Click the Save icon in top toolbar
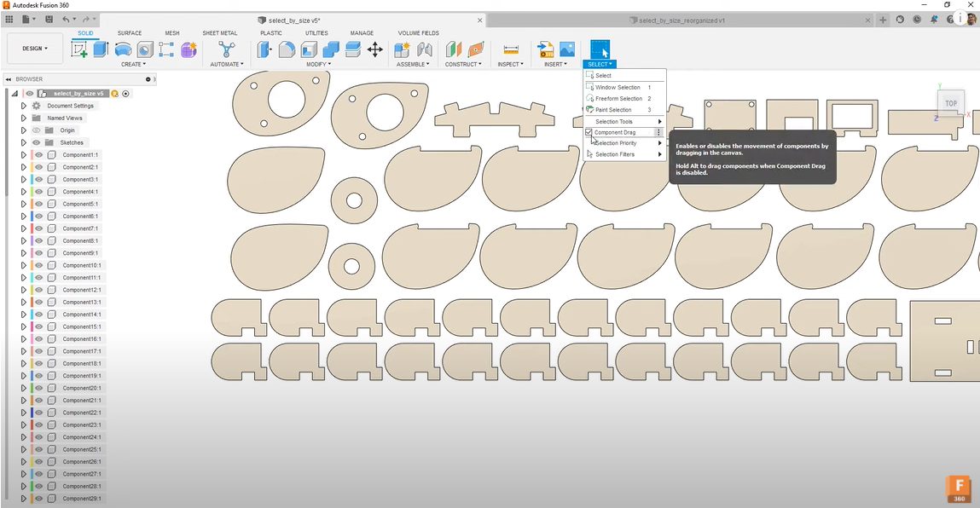 pyautogui.click(x=49, y=20)
